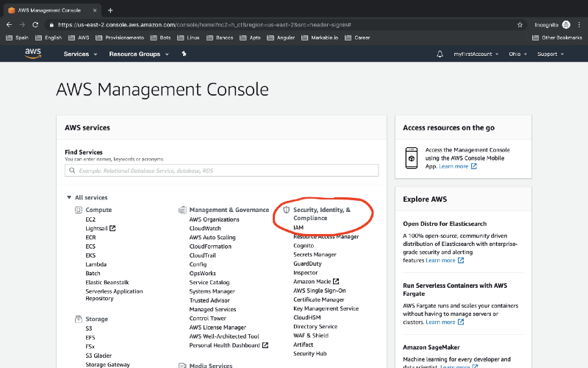Viewport: 588px width, 368px height.
Task: Click the Security shield category icon
Action: (287, 210)
